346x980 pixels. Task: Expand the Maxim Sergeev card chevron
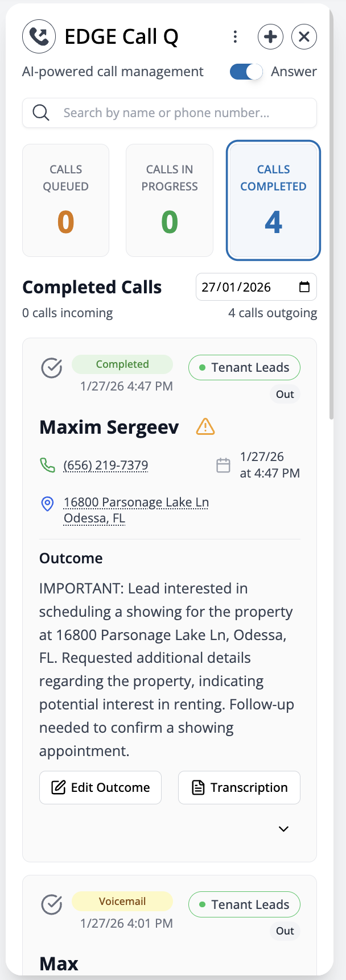click(x=283, y=829)
